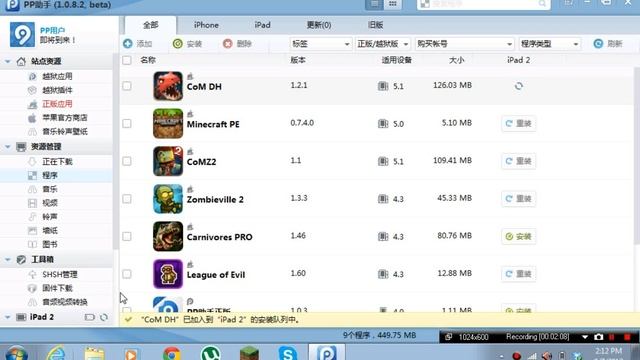Reinstall League of Evil with 重装 button
Image resolution: width=640 pixels, height=360 pixels.
(x=518, y=274)
